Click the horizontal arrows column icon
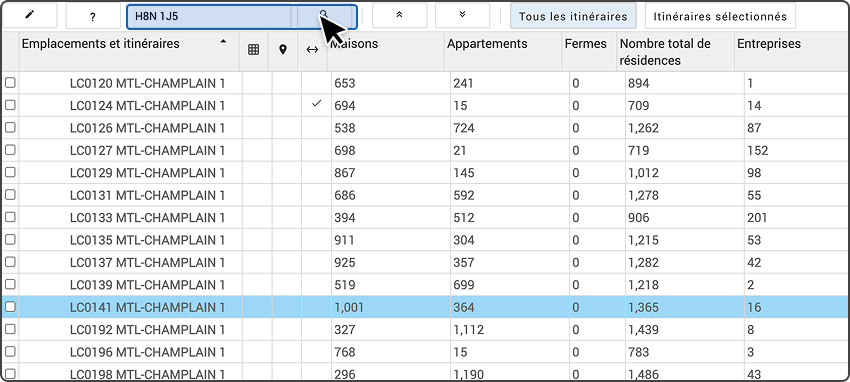 (312, 50)
